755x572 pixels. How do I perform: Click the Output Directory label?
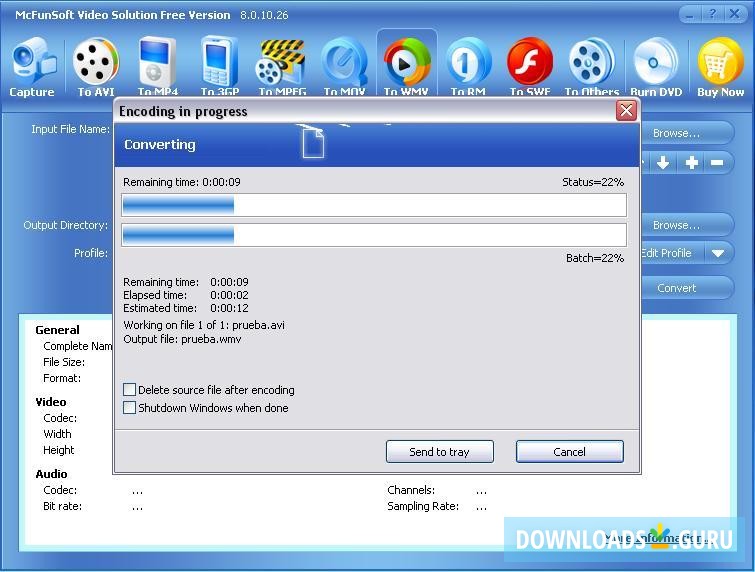(65, 225)
